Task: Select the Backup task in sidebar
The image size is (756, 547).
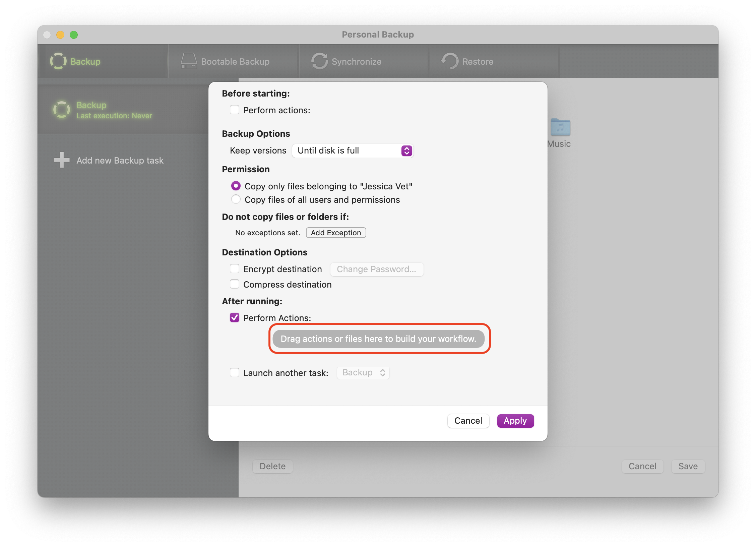Action: point(123,110)
